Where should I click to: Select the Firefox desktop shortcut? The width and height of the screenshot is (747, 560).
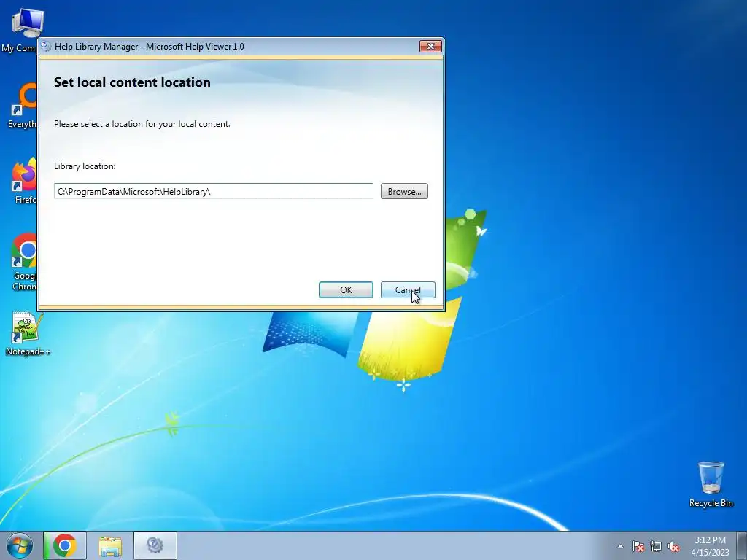(23, 182)
